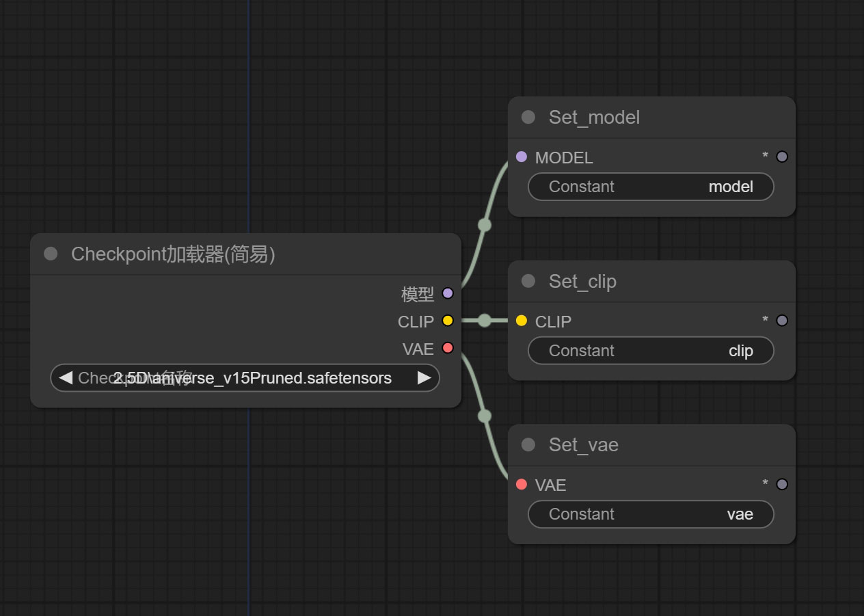The width and height of the screenshot is (864, 616).
Task: Click the red VAE input socket on Set_vae
Action: click(x=522, y=484)
